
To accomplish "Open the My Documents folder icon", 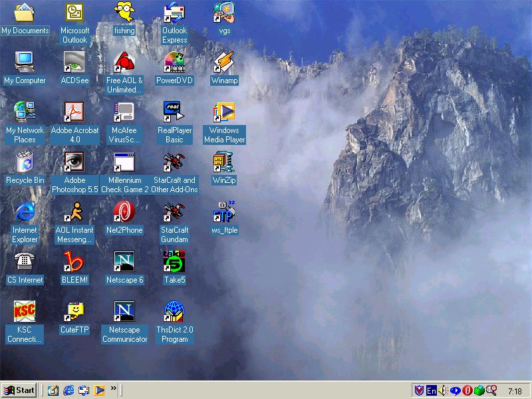I will tap(25, 12).
